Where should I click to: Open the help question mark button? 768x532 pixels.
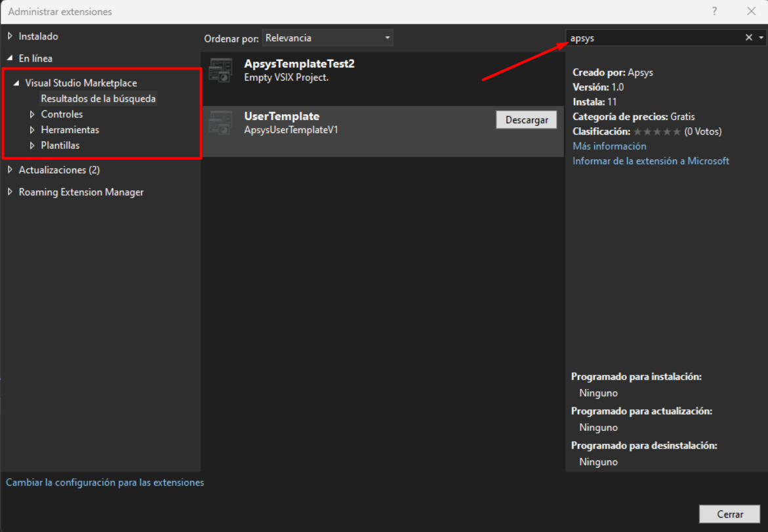(714, 12)
